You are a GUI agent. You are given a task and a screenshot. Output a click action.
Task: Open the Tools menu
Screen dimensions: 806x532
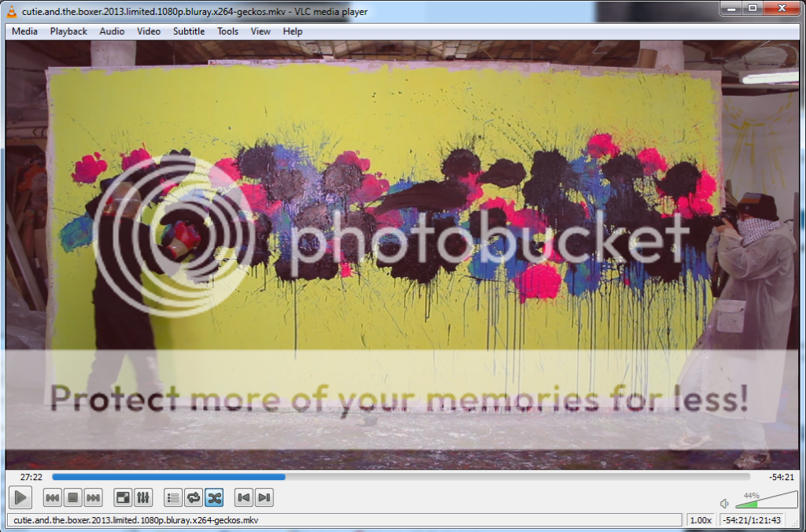tap(227, 31)
